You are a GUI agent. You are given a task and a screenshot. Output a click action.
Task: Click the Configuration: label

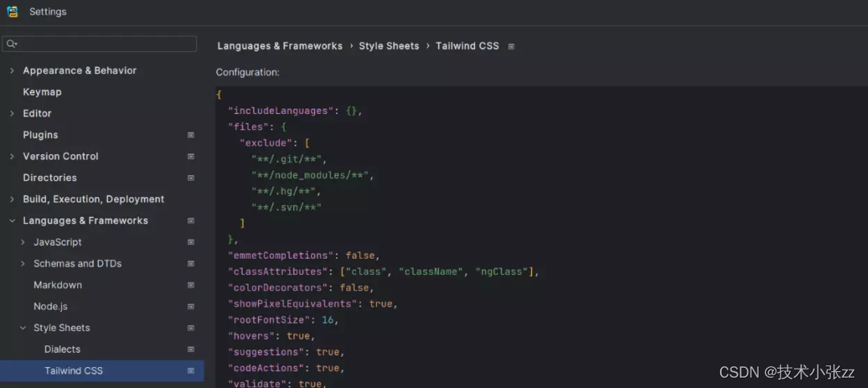pos(248,72)
